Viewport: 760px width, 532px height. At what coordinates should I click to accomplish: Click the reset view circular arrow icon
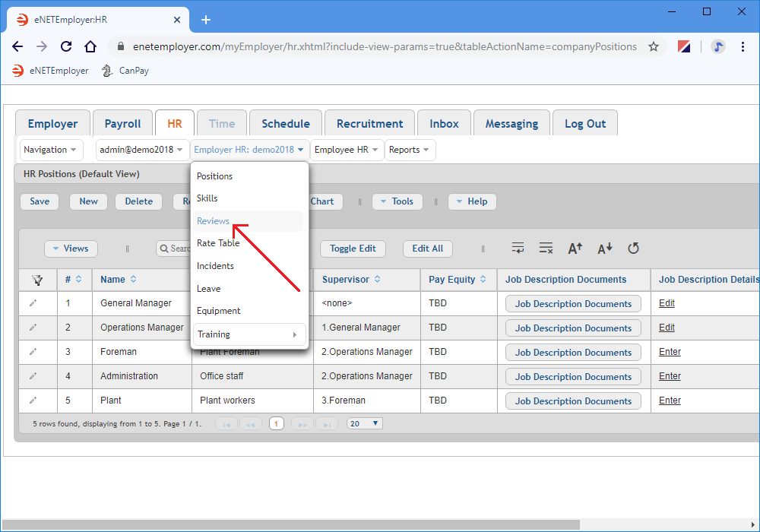click(633, 249)
